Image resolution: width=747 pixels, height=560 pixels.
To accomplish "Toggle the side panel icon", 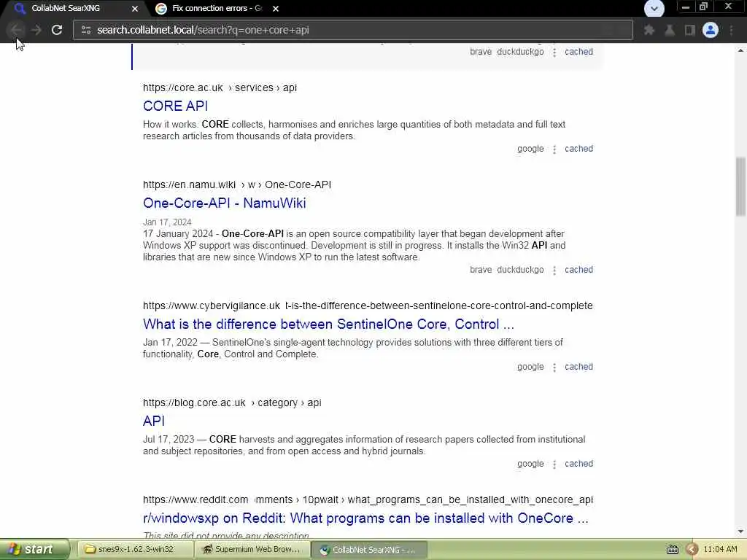I will [x=689, y=30].
